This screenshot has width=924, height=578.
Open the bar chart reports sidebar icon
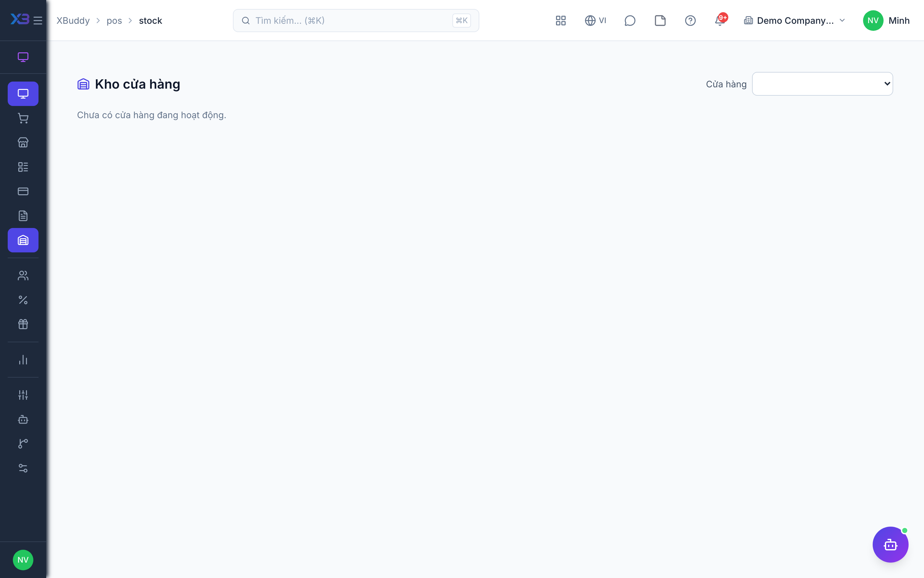coord(23,360)
